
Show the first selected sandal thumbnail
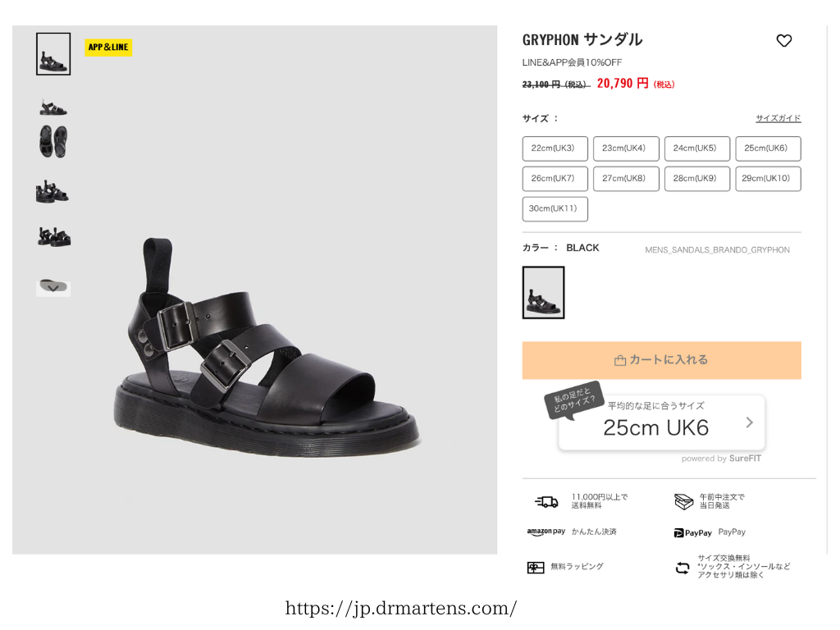[x=53, y=54]
